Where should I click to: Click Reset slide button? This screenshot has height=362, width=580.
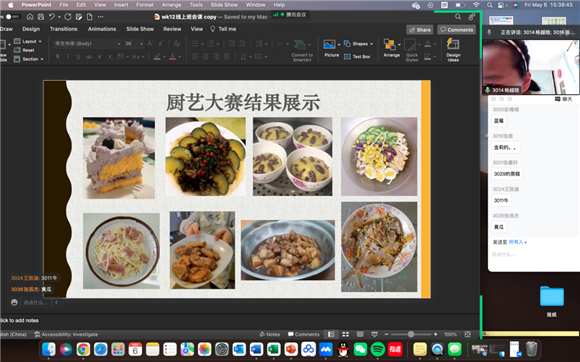coord(24,50)
